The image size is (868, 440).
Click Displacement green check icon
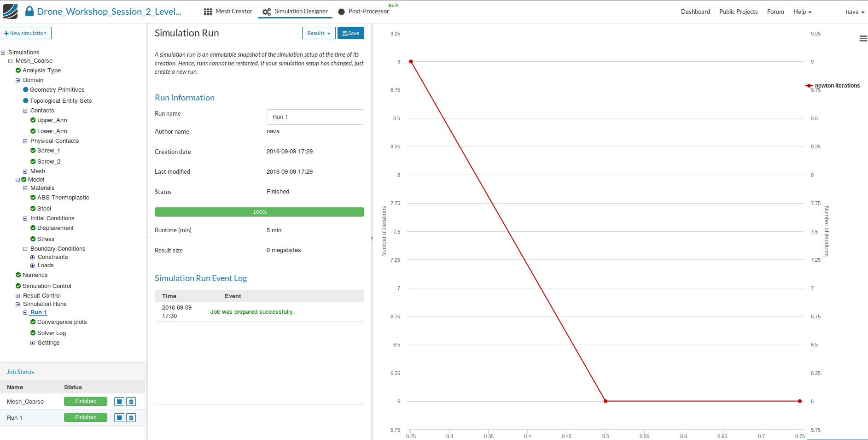click(x=33, y=228)
